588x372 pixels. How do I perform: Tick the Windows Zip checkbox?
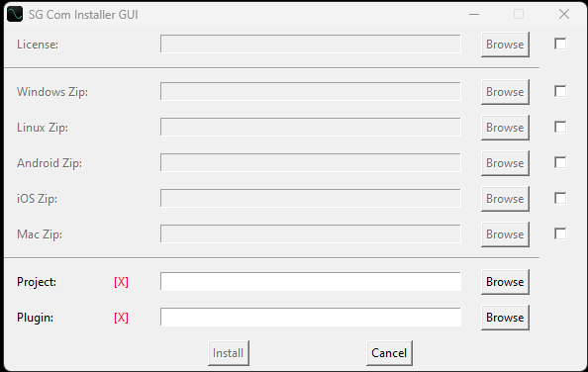click(560, 91)
